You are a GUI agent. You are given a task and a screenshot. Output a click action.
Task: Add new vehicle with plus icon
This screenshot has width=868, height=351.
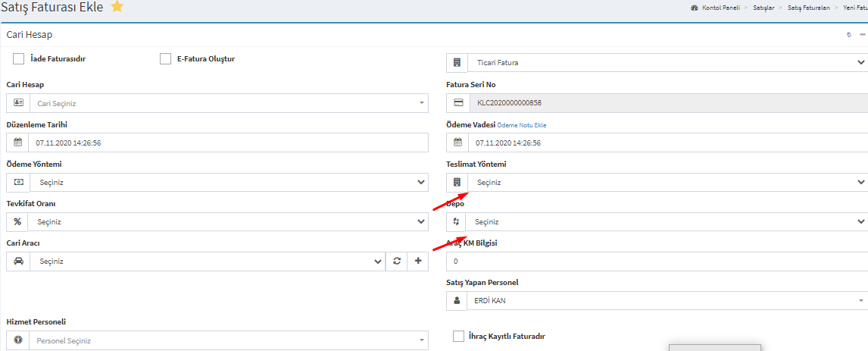pyautogui.click(x=418, y=262)
